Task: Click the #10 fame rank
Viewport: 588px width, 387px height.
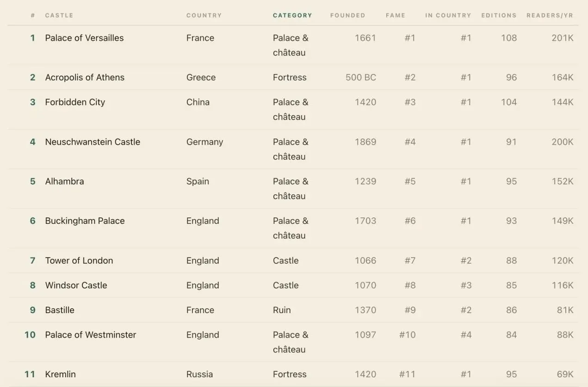Action: (x=407, y=335)
